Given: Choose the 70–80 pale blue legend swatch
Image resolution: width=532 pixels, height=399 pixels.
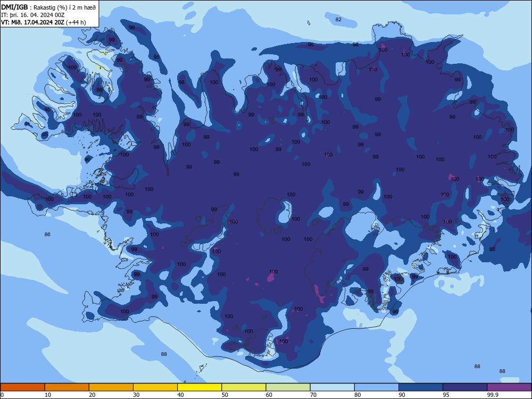Looking at the screenshot, I should pyautogui.click(x=332, y=387).
